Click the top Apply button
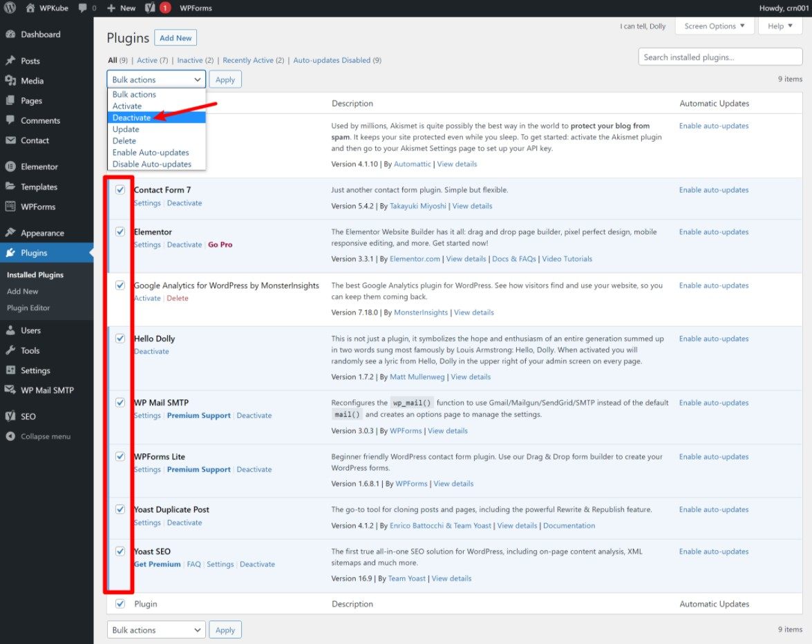 225,79
